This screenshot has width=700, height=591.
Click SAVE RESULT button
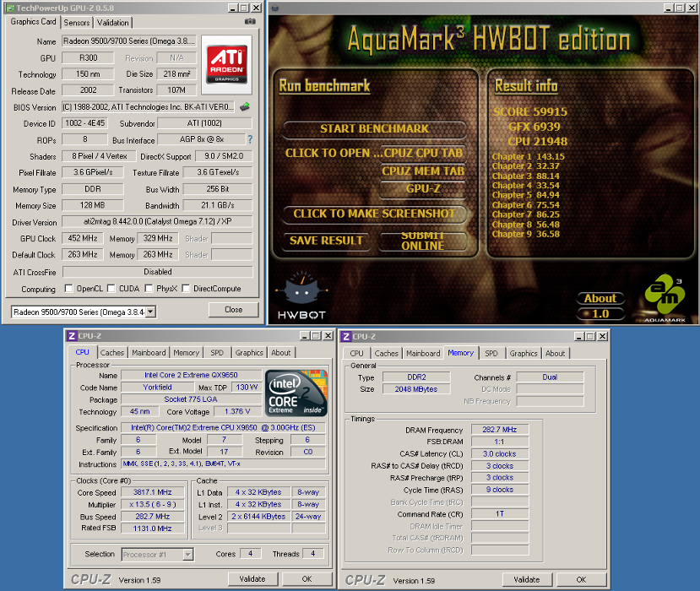pyautogui.click(x=326, y=241)
